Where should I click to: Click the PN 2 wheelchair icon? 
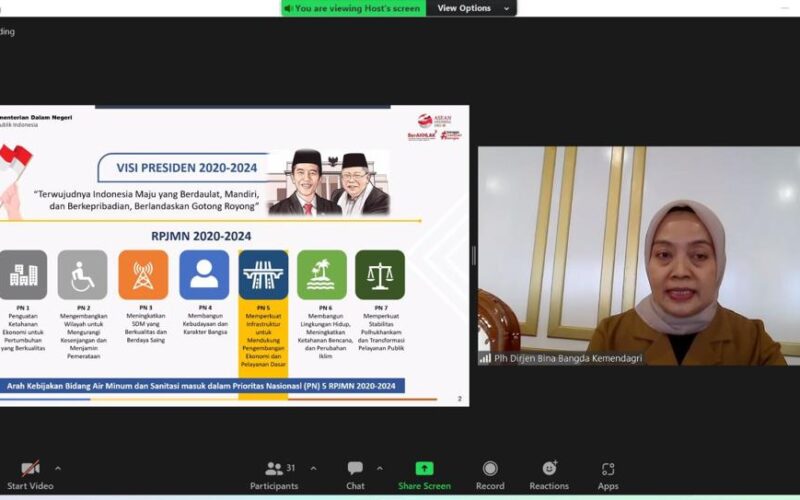pyautogui.click(x=83, y=274)
